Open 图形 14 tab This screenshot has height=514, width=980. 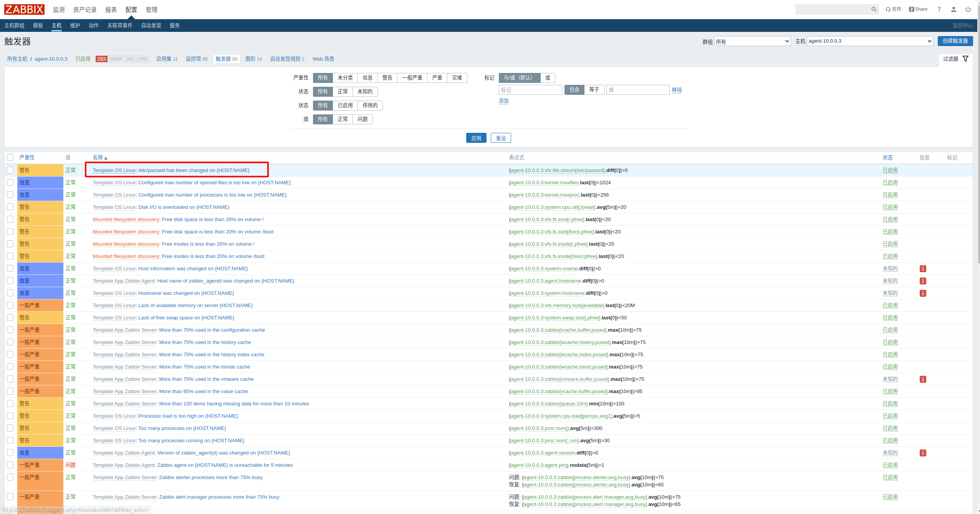253,59
